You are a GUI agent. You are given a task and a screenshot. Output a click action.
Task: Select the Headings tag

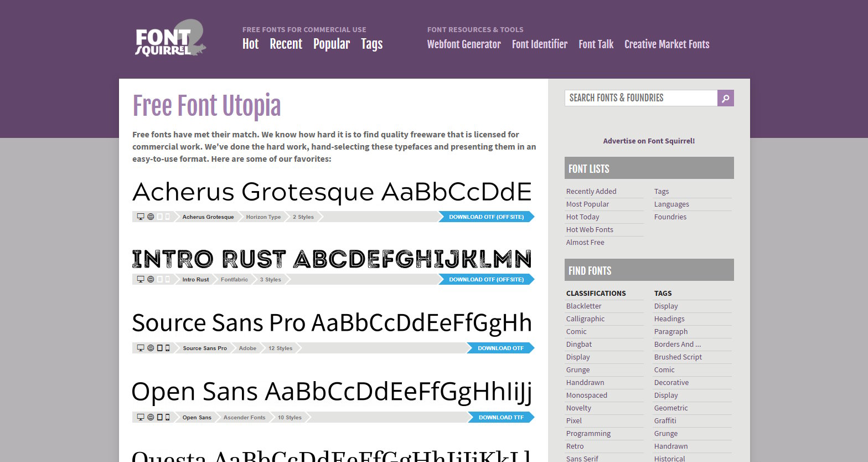point(669,319)
